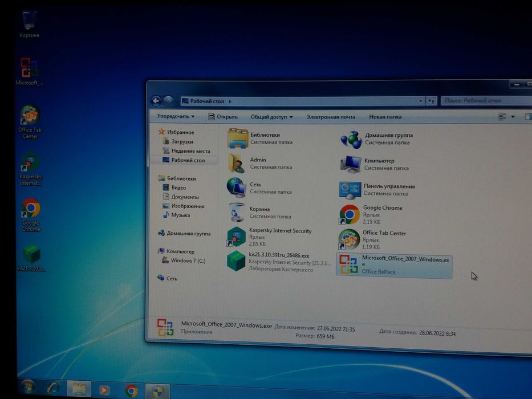This screenshot has width=532, height=399.
Task: Click Лаборатория Касперского company text
Action: click(281, 270)
